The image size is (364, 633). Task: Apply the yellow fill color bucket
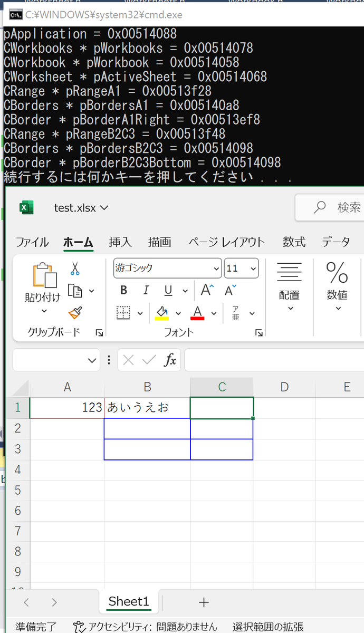pos(162,313)
